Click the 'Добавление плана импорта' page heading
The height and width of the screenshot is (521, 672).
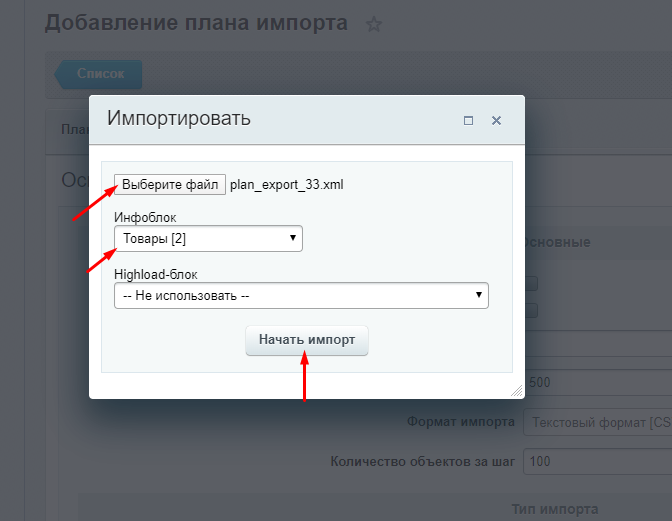pyautogui.click(x=196, y=23)
